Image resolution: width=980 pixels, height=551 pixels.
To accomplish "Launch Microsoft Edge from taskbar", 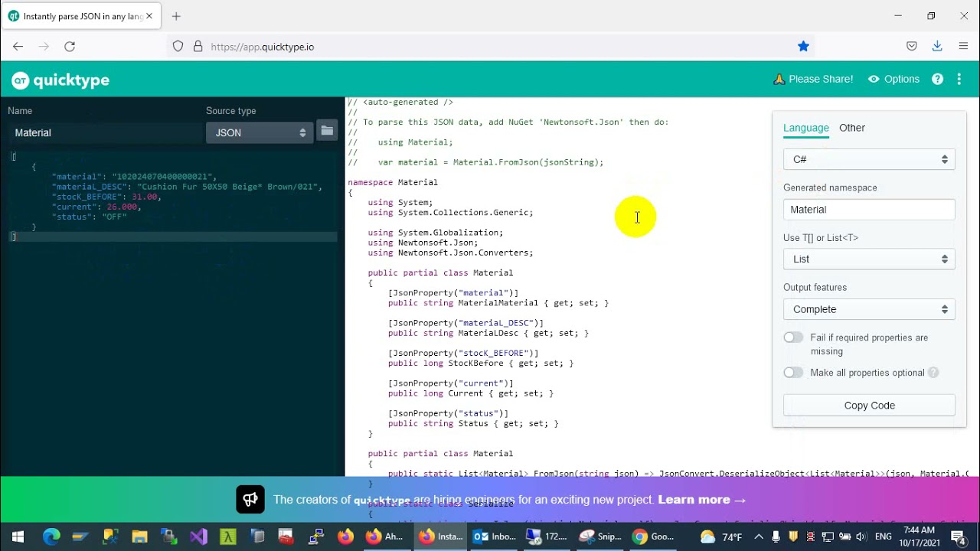I will pyautogui.click(x=51, y=536).
